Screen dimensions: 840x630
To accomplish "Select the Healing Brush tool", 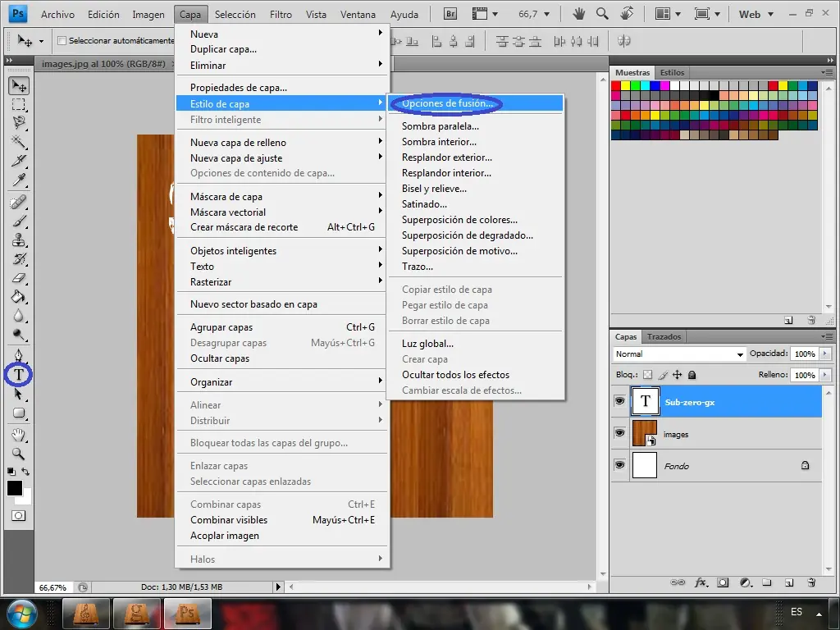I will (x=19, y=202).
